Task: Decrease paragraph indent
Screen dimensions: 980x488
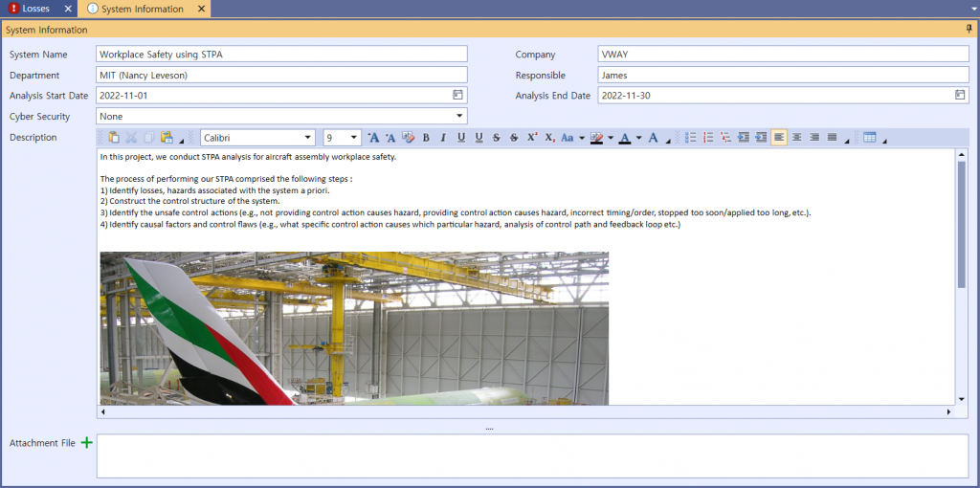Action: click(x=744, y=138)
